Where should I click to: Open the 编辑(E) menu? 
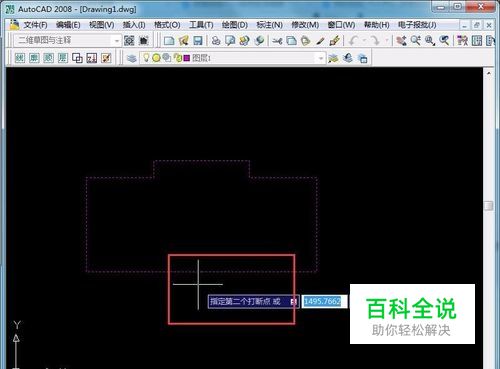68,25
